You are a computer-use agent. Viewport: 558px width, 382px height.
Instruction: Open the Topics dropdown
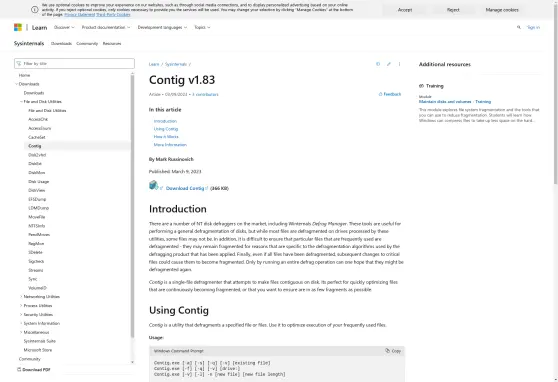(202, 27)
